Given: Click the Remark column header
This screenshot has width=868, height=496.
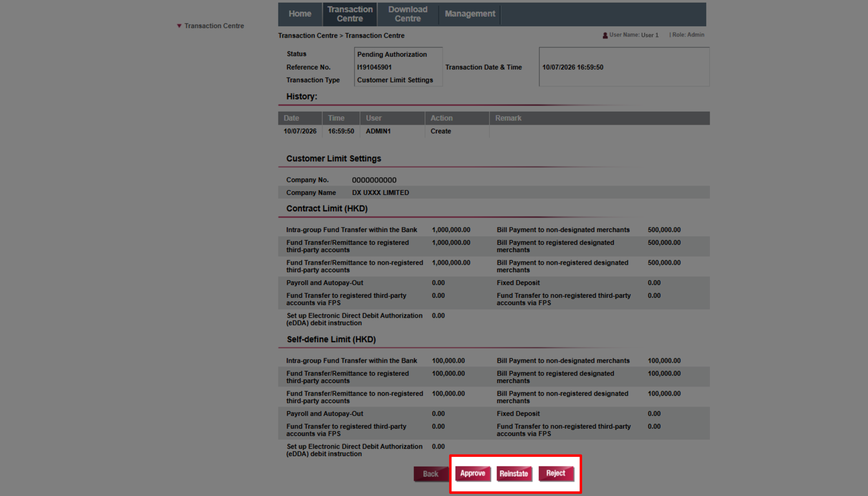Looking at the screenshot, I should tap(508, 118).
